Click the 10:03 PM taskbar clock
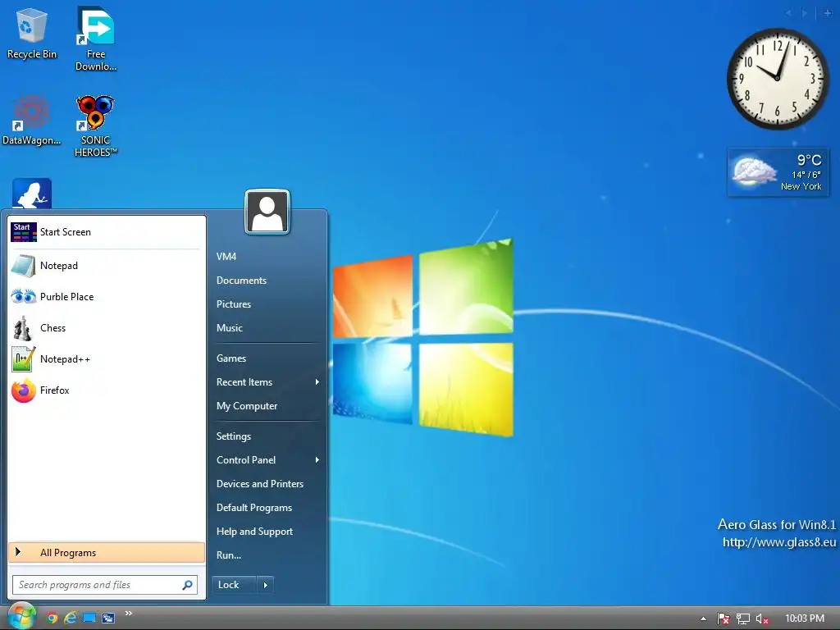Screen dimensions: 840x630 pos(805,619)
